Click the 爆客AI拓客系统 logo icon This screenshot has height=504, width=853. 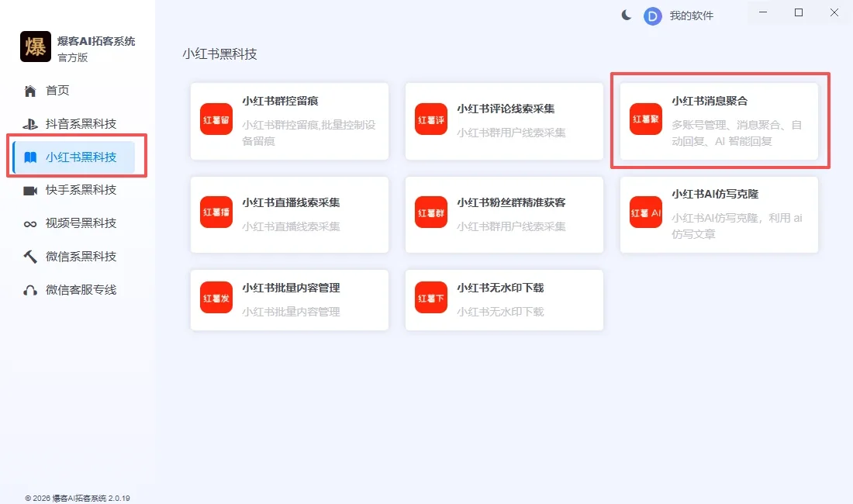36,47
